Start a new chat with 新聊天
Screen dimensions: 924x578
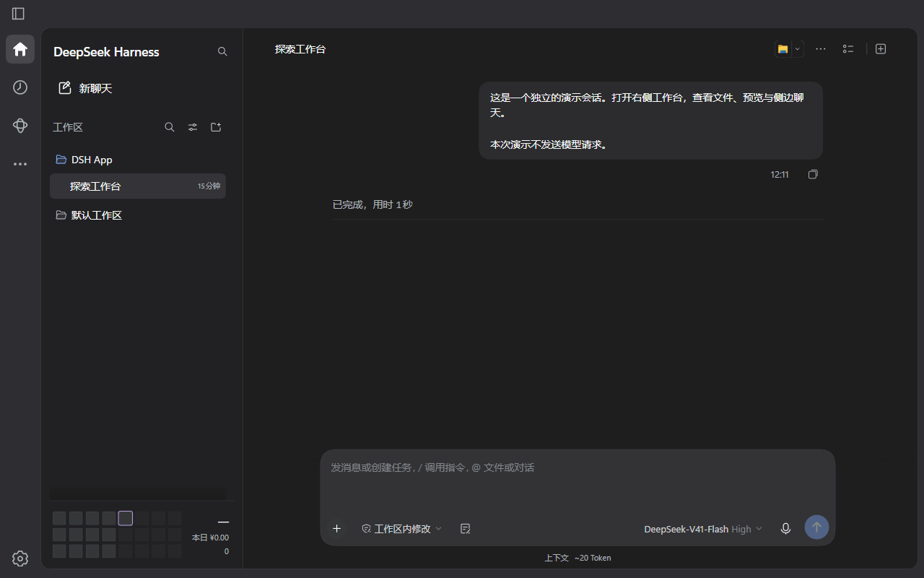pyautogui.click(x=85, y=88)
